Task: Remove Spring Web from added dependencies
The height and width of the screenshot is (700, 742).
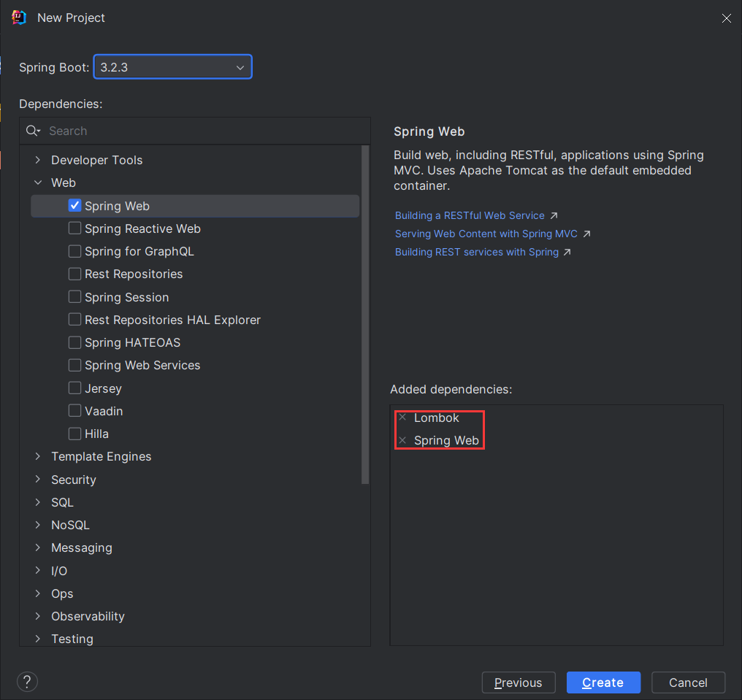Action: pos(402,440)
